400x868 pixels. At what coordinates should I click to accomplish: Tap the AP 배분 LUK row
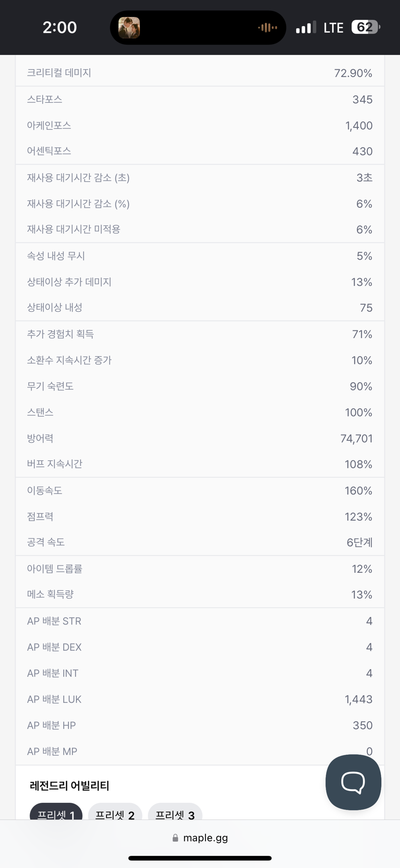point(200,699)
